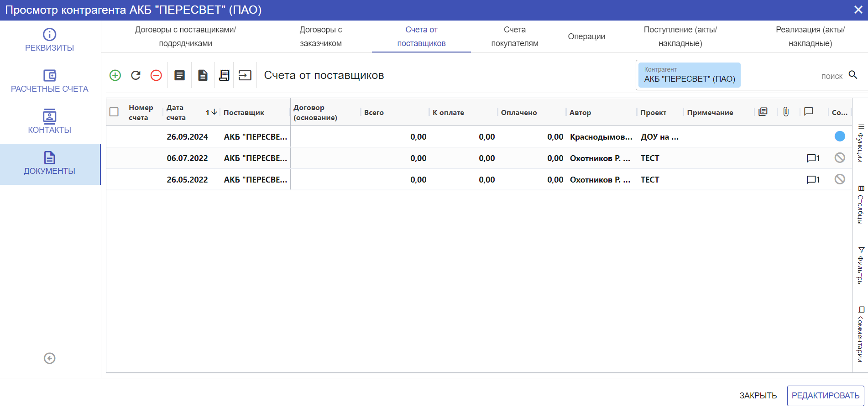Switch to Договоры с поставщиками/подрядчиками tab
The height and width of the screenshot is (413, 868).
click(185, 37)
